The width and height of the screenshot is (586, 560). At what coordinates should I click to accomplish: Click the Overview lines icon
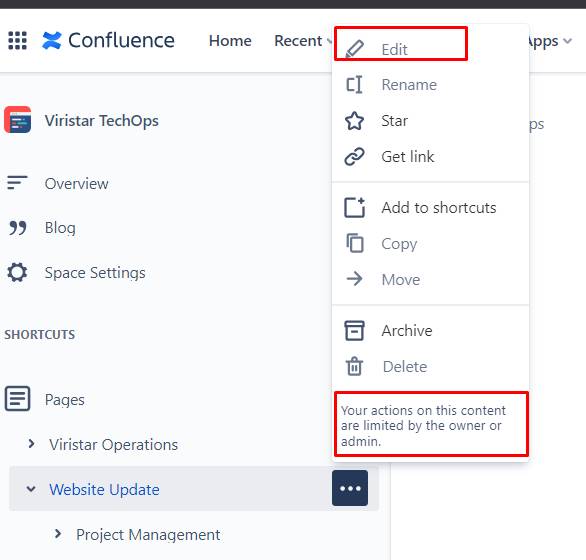[x=17, y=183]
